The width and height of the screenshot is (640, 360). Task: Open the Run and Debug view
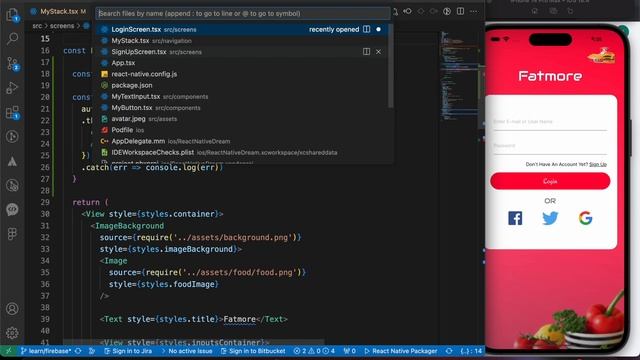point(12,88)
